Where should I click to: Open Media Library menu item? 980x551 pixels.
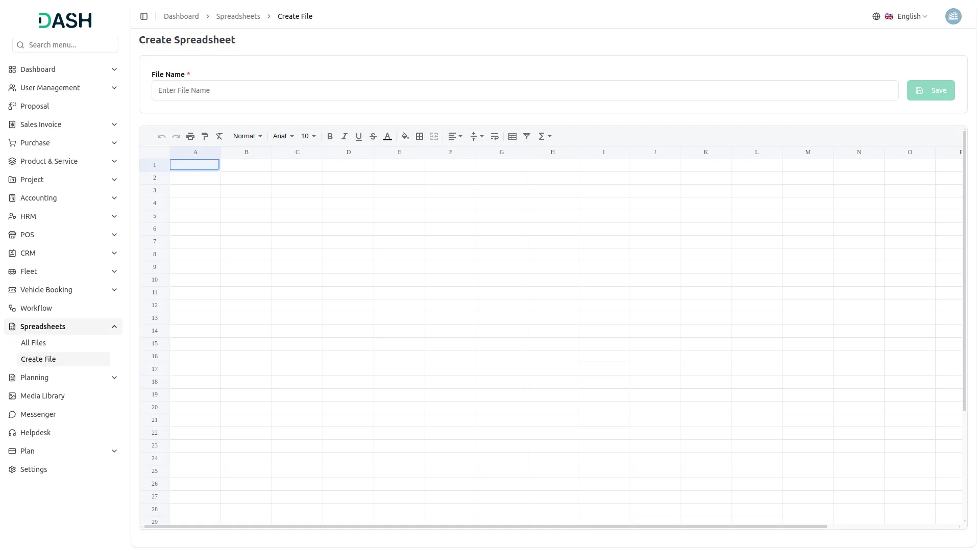pos(63,396)
